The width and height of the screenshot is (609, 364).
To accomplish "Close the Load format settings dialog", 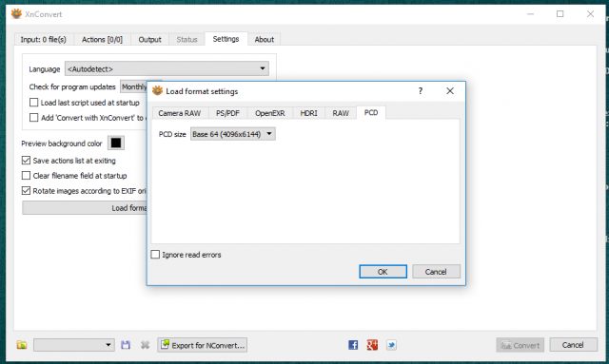I will pyautogui.click(x=450, y=91).
